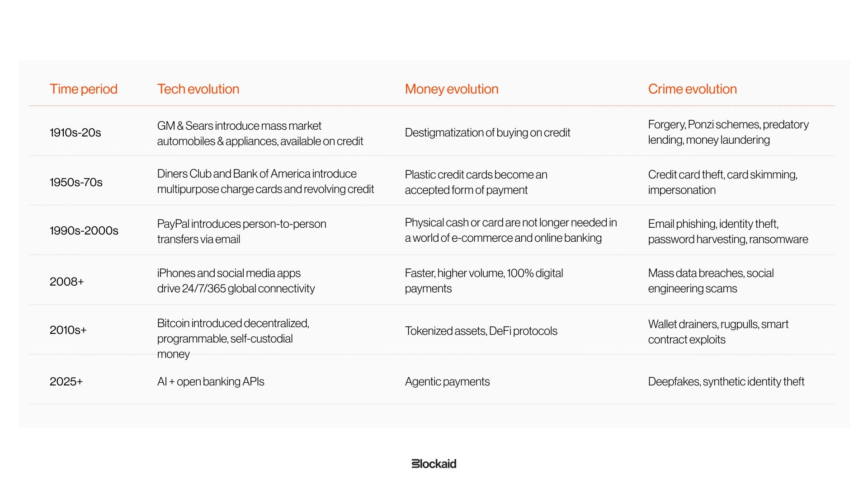This screenshot has width=868, height=488.
Task: Click the 2008+ time period cell
Action: [x=67, y=282]
